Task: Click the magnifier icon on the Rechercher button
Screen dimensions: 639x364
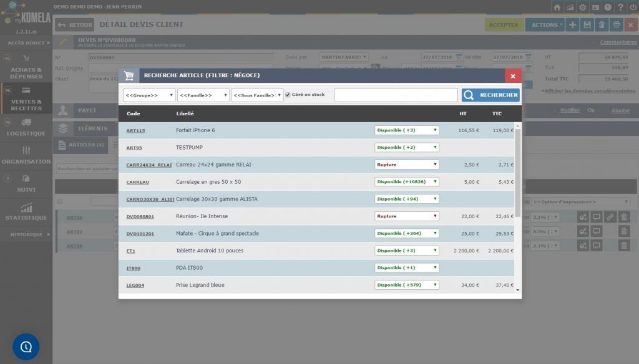Action: (x=469, y=95)
